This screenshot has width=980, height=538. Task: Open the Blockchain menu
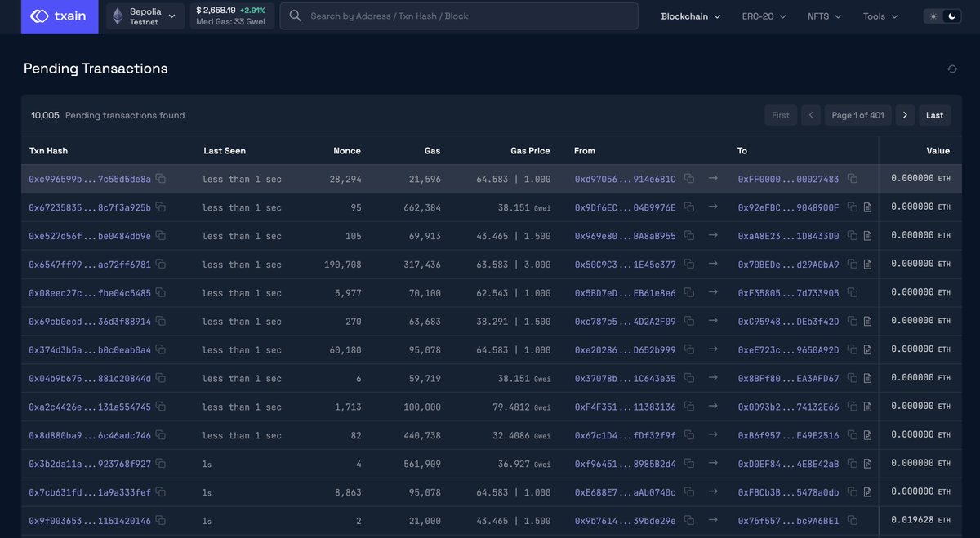click(691, 16)
